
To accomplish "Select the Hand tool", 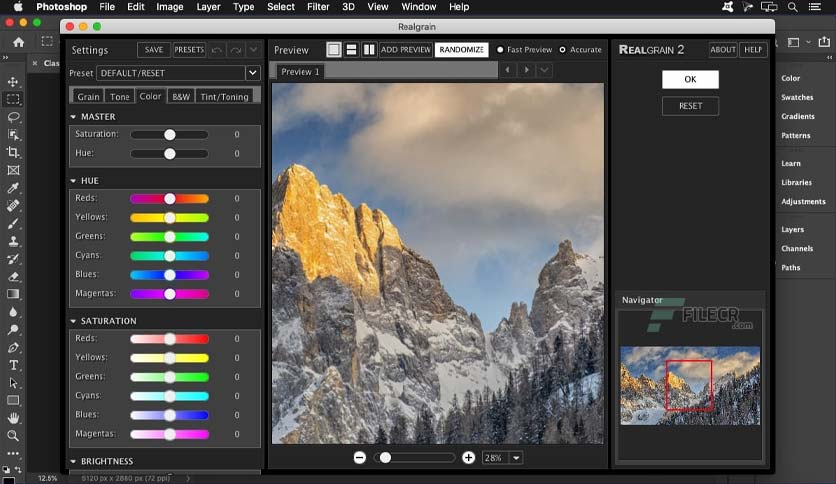I will click(13, 418).
